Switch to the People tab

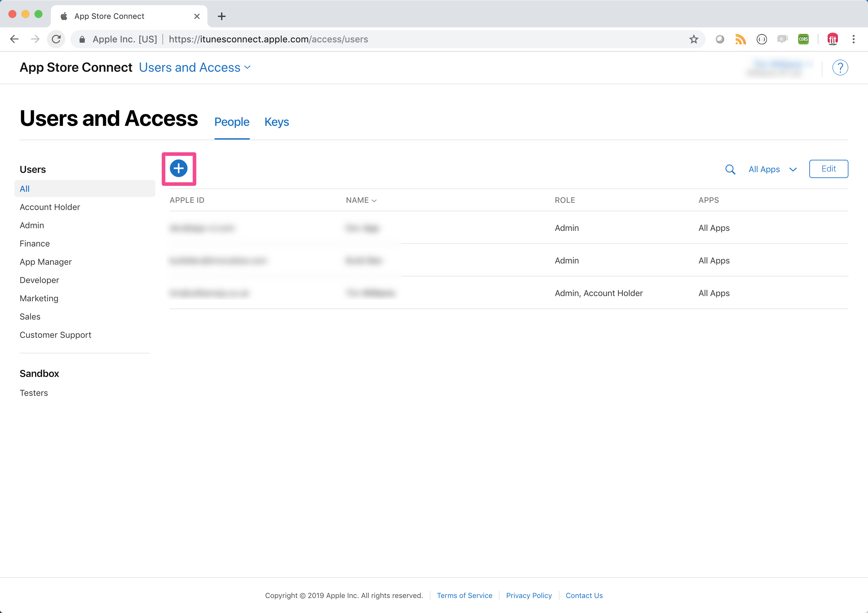(232, 122)
